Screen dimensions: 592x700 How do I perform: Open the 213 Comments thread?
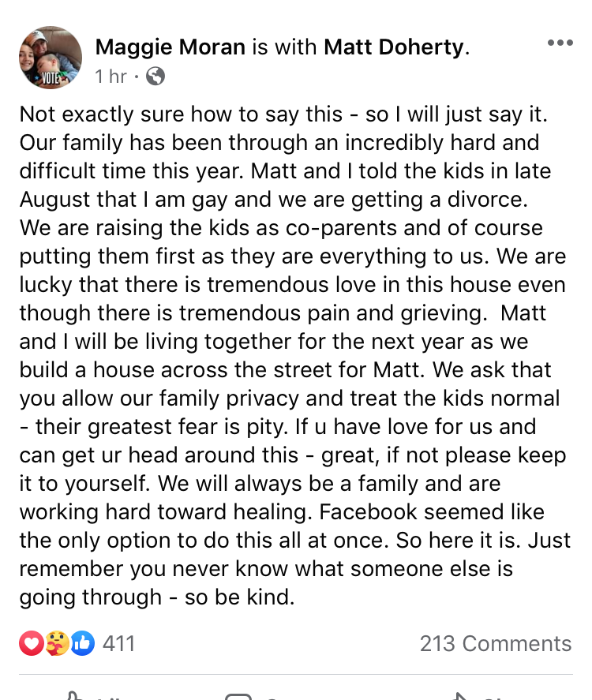[495, 644]
